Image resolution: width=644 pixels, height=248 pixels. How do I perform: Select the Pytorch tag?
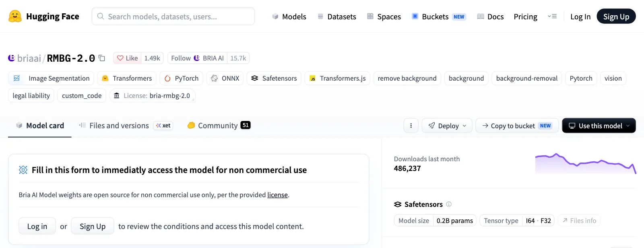coord(581,78)
